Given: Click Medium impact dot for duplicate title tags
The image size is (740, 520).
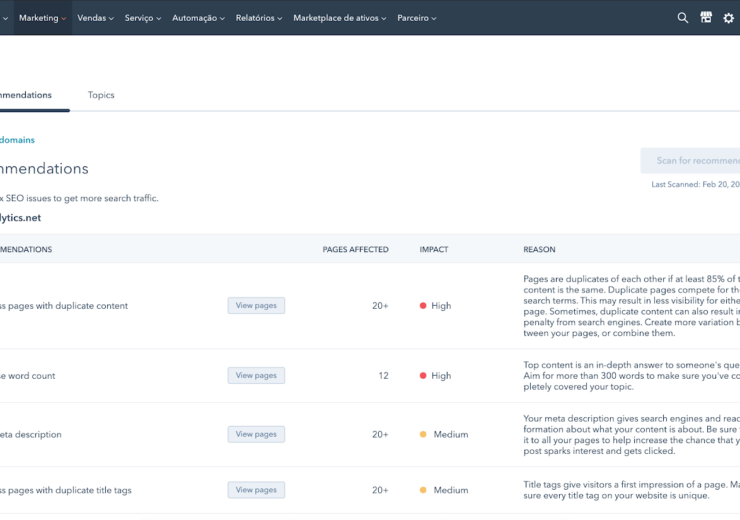Looking at the screenshot, I should click(x=423, y=490).
